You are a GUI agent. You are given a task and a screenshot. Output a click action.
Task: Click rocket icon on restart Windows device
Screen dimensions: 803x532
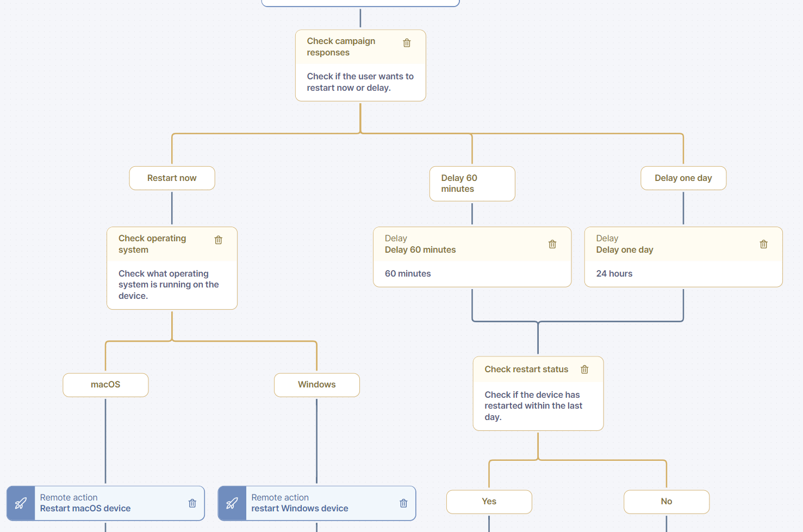(x=232, y=503)
